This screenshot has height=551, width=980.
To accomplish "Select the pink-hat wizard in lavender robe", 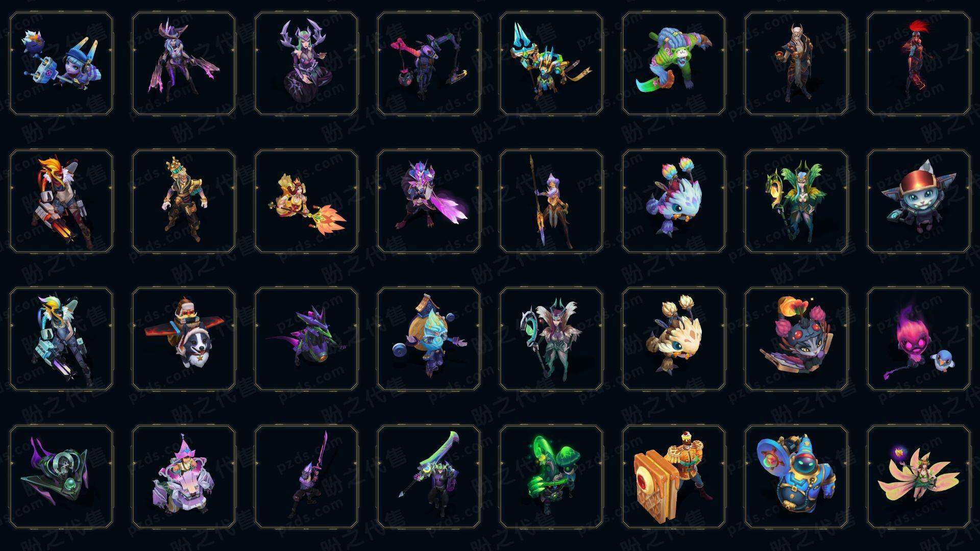I will click(184, 477).
